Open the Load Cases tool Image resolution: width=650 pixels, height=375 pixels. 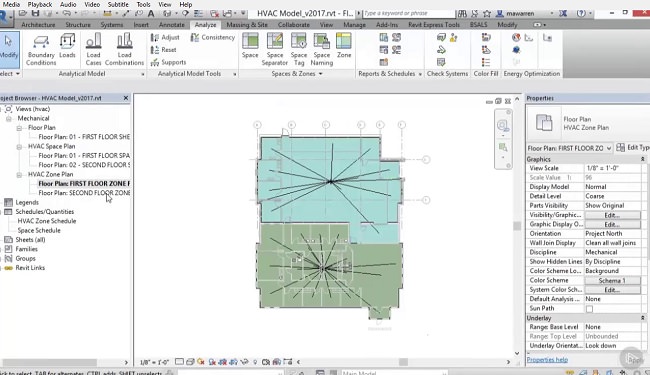click(x=93, y=50)
